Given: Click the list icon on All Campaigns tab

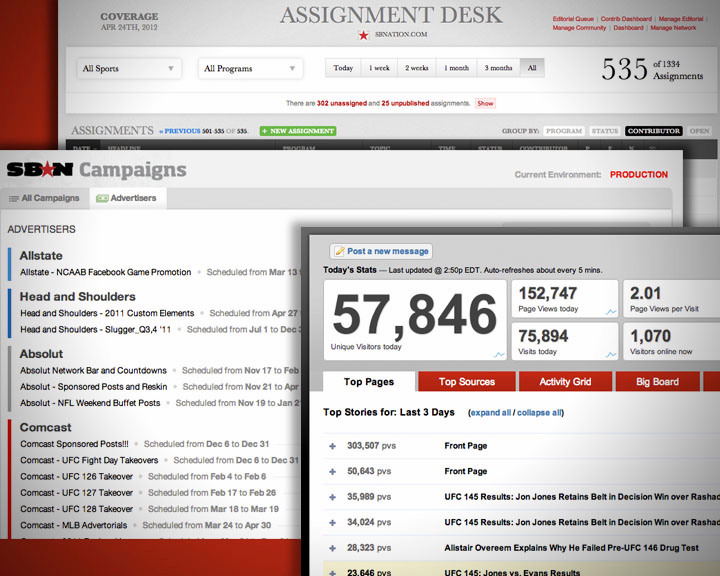Looking at the screenshot, I should (x=14, y=198).
